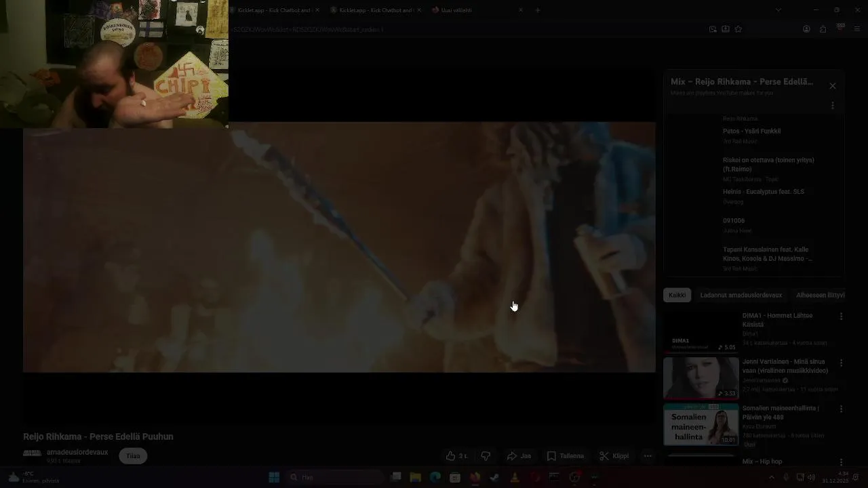
Task: Open Microsoft Edge from the taskbar
Action: point(435,477)
